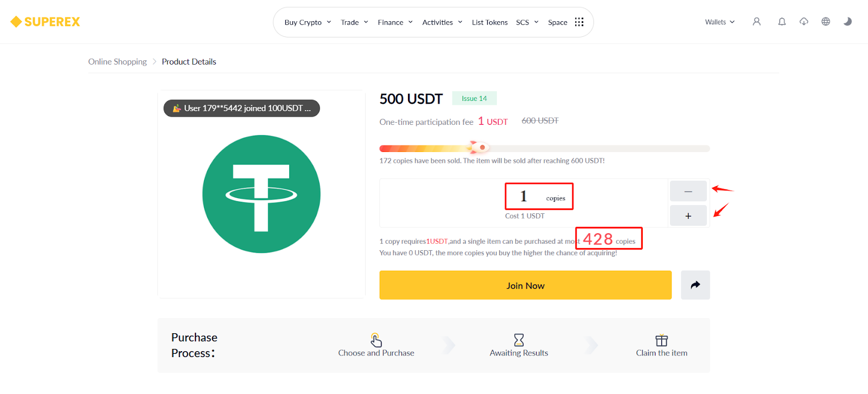Toggle dark mode moon icon

point(847,22)
